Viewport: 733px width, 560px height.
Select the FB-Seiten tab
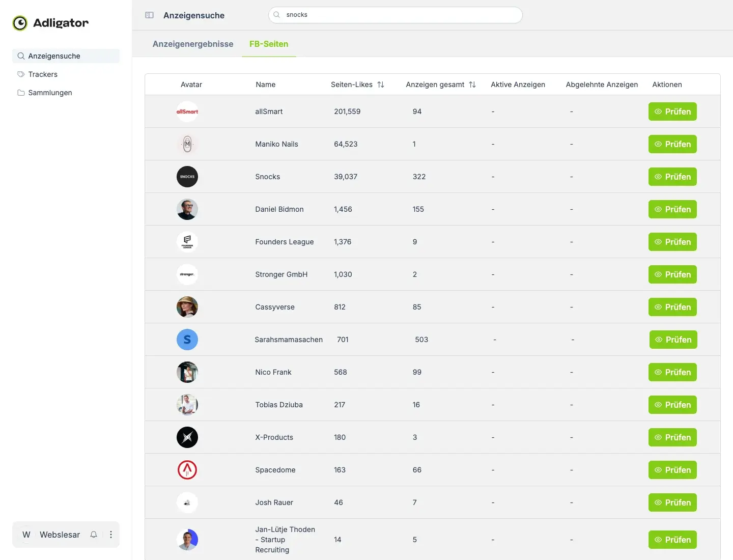269,44
